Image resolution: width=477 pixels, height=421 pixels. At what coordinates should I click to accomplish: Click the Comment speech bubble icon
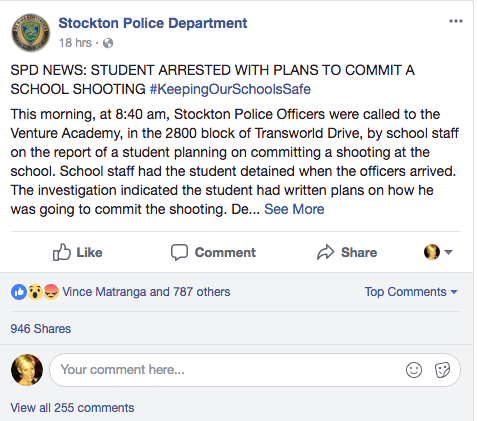179,252
